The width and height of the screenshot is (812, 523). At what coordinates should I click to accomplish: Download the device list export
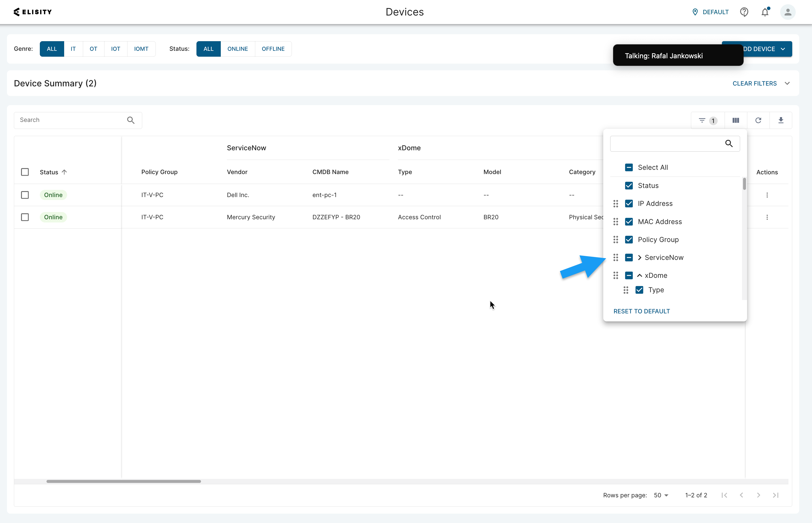[x=781, y=120]
